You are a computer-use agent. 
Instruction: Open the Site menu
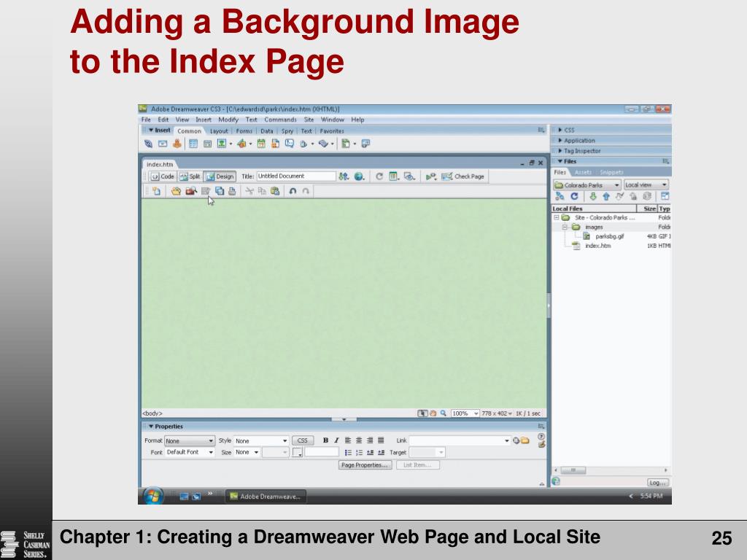tap(309, 120)
